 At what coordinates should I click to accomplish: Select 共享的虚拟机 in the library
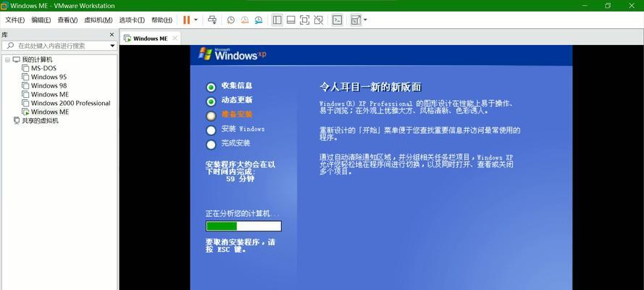tap(40, 121)
